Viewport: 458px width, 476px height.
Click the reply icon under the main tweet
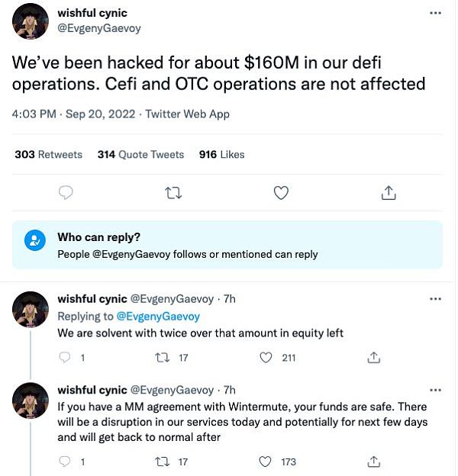click(x=66, y=192)
